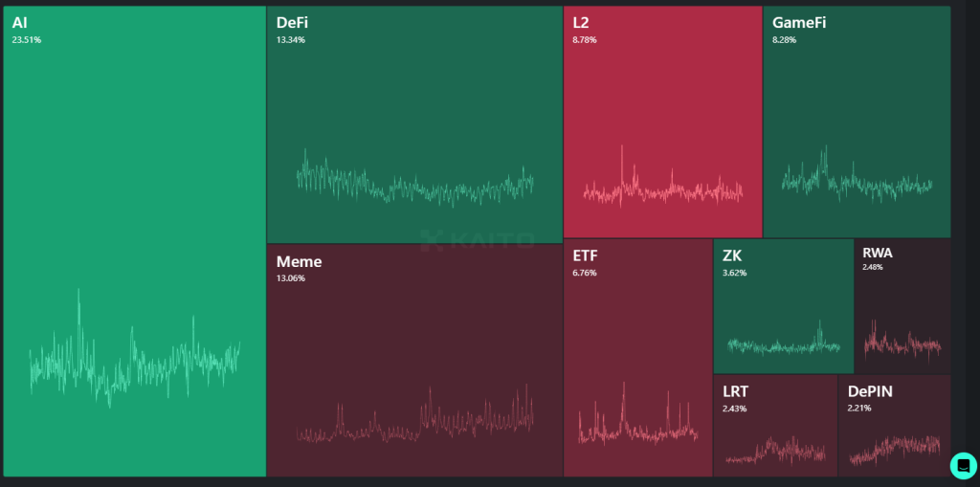Select the GameFi tile heading
The height and width of the screenshot is (487, 980).
tap(798, 22)
